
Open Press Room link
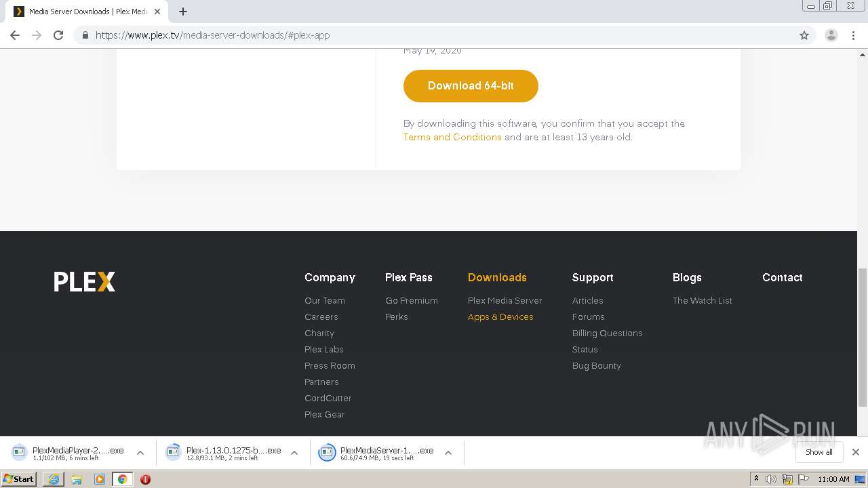coord(330,365)
